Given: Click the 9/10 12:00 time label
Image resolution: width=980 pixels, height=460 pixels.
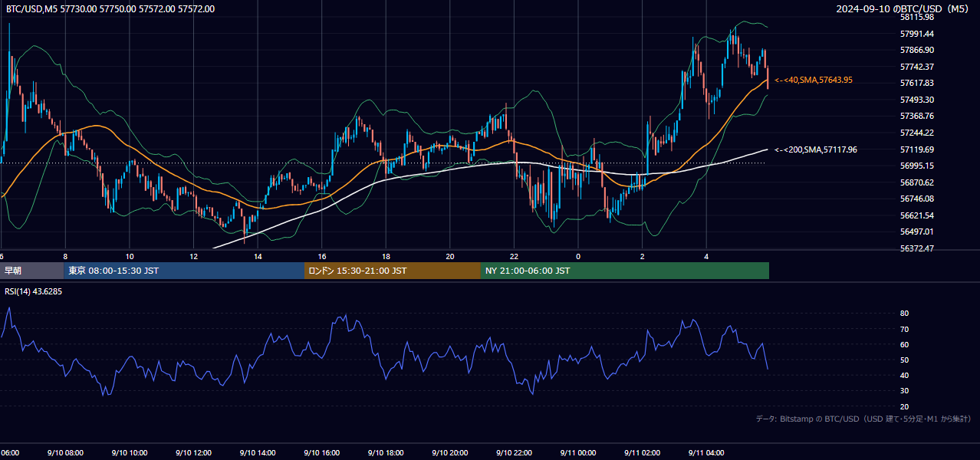Looking at the screenshot, I should point(193,453).
